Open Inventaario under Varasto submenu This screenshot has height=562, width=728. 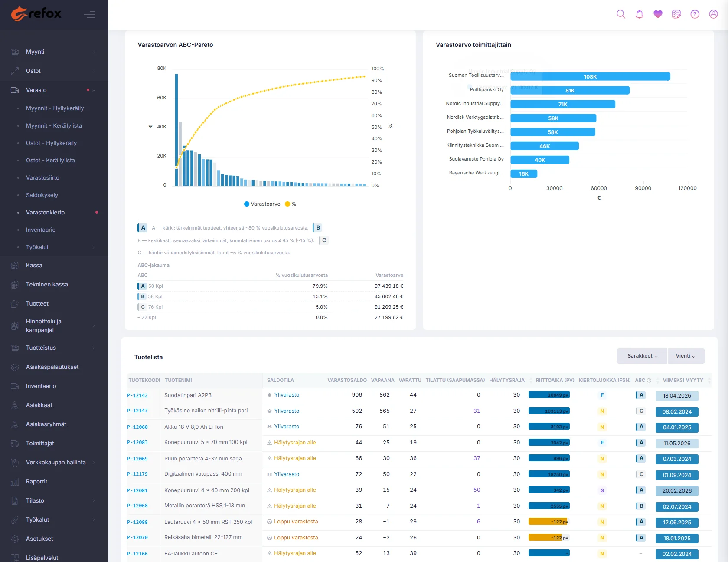pos(41,230)
